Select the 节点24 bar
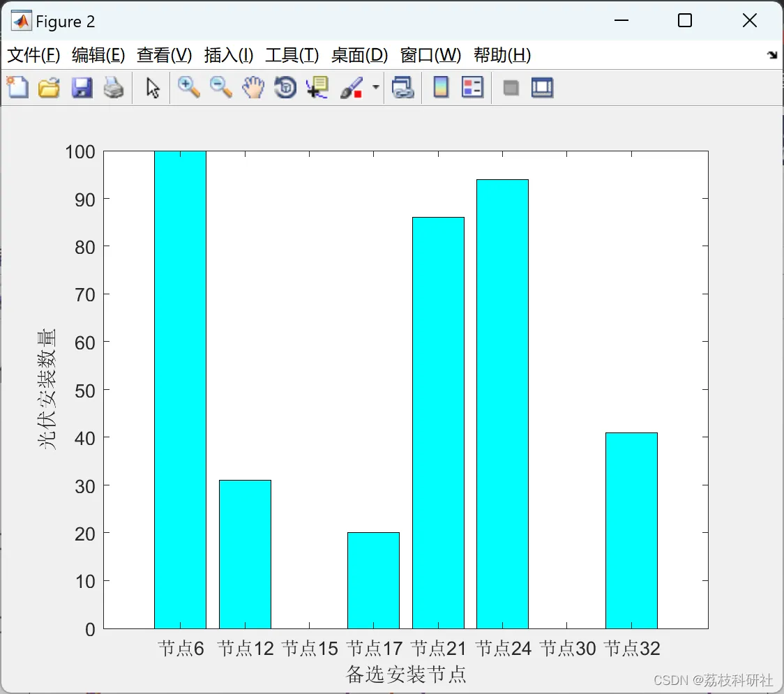Viewport: 784px width, 694px height. (502, 404)
